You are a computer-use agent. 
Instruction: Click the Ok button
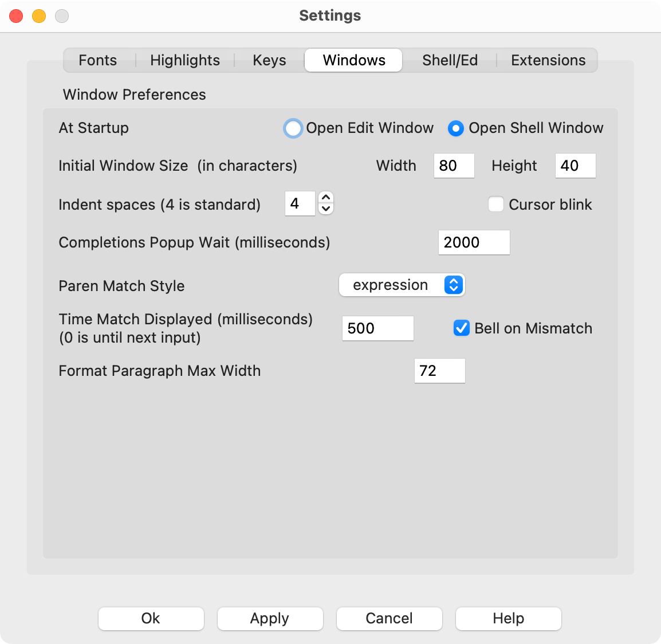tap(151, 619)
